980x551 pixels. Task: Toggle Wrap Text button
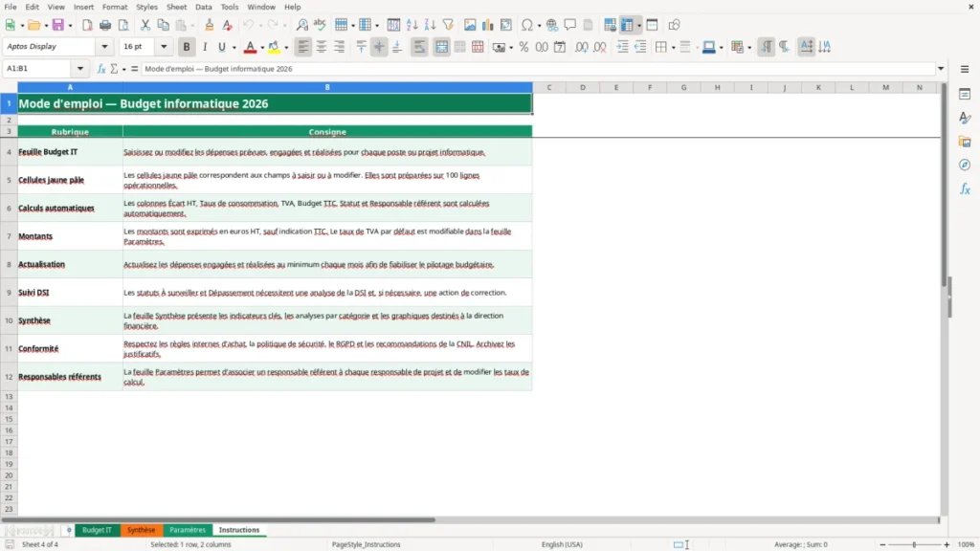419,47
